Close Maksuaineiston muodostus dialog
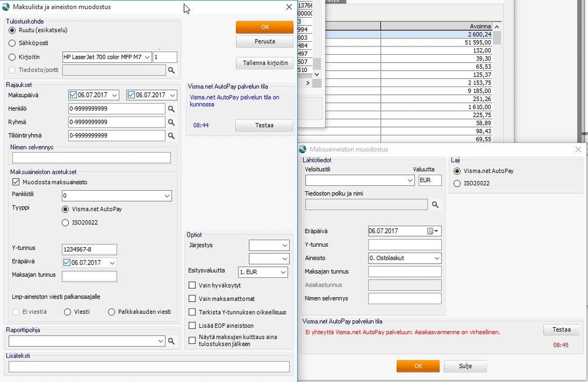This screenshot has width=588, height=382. pyautogui.click(x=578, y=149)
